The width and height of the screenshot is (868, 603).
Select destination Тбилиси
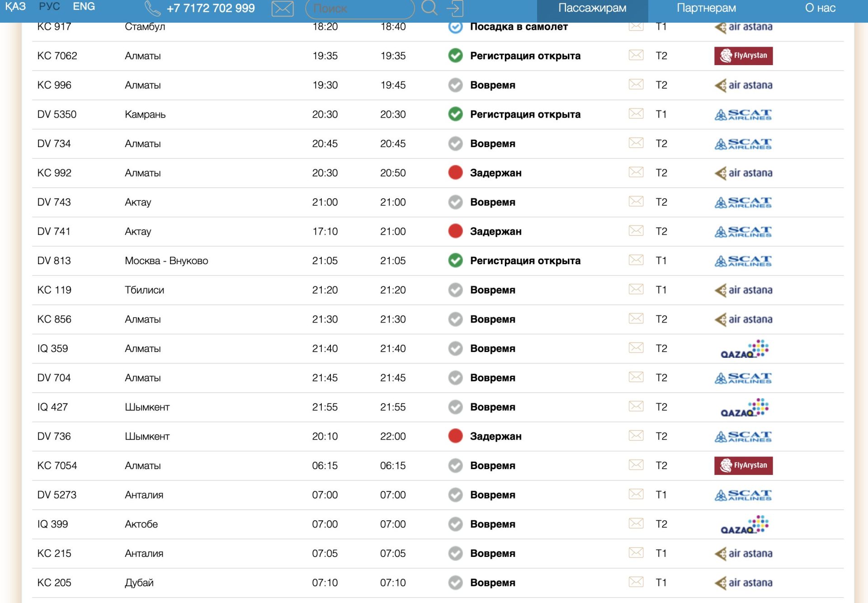point(144,290)
